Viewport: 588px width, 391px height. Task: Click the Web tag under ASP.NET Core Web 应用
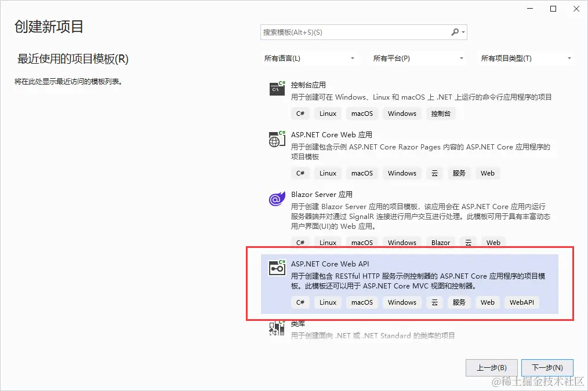488,173
